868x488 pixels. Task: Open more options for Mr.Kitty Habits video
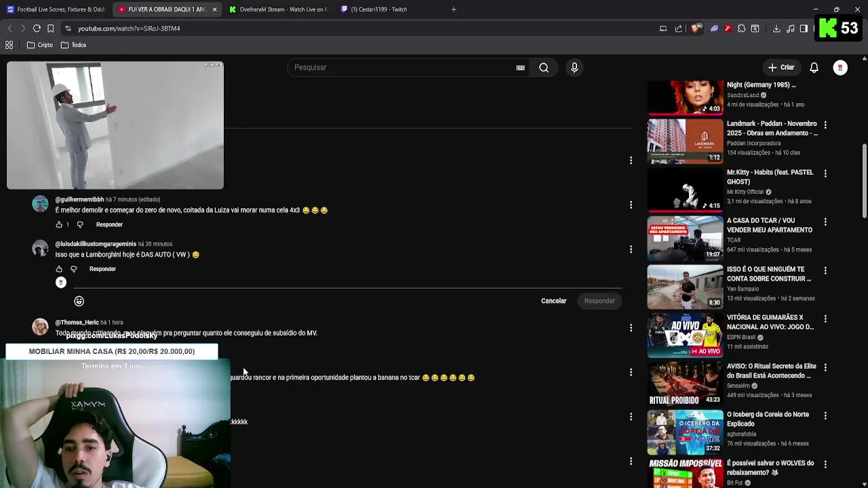point(825,174)
